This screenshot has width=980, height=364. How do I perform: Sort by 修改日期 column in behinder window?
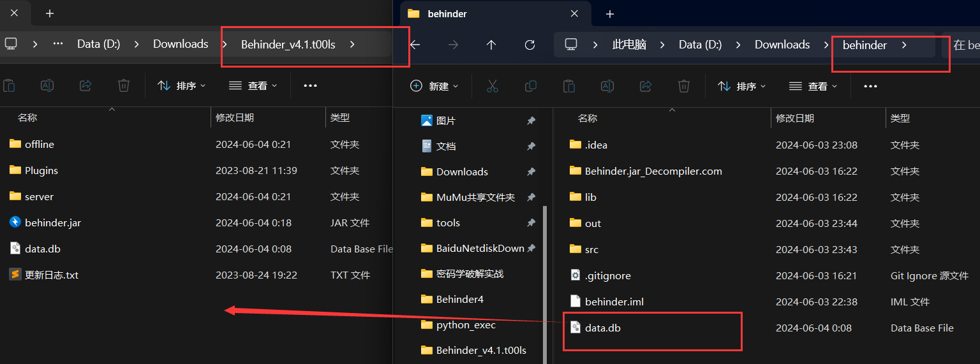coord(795,118)
